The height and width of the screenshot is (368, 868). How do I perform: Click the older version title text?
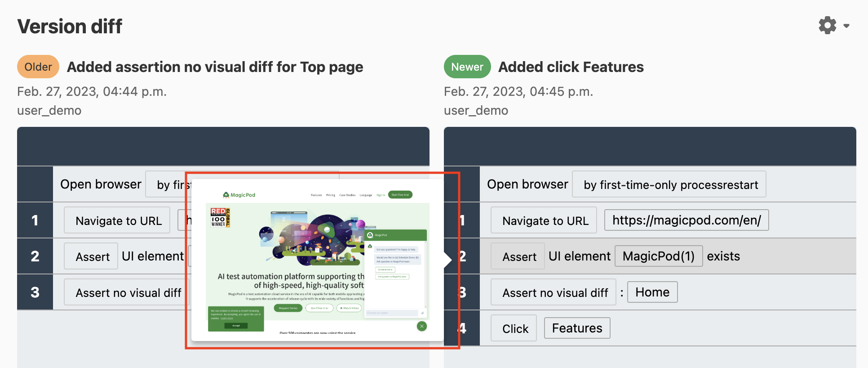click(215, 67)
